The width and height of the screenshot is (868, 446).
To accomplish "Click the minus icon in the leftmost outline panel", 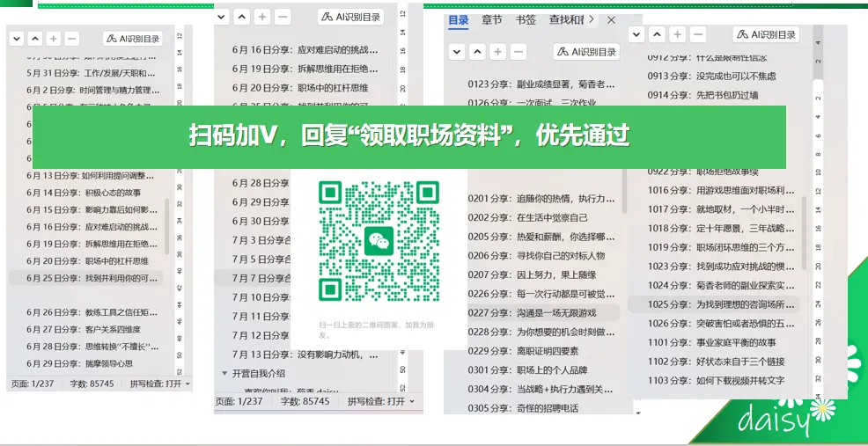I will 71,39.
